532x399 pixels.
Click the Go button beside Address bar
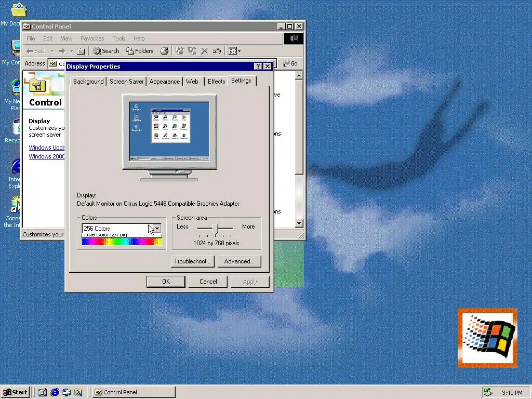[x=290, y=63]
